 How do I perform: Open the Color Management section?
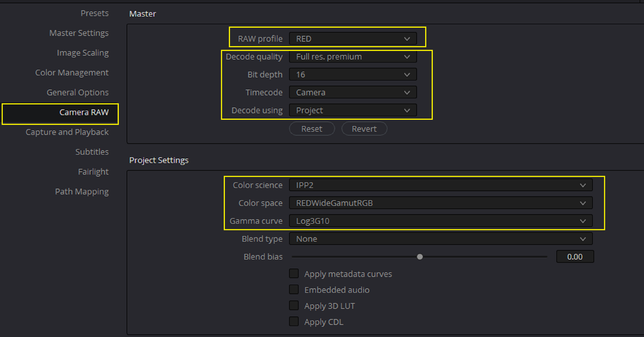click(72, 73)
